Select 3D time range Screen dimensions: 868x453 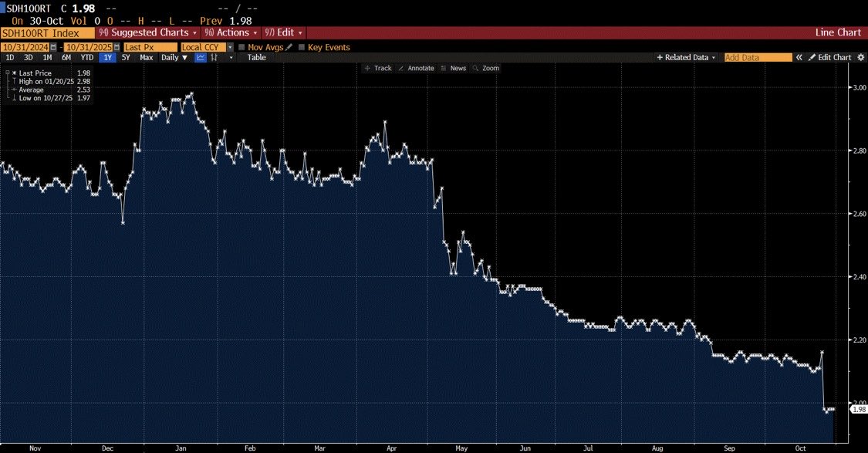[29, 58]
